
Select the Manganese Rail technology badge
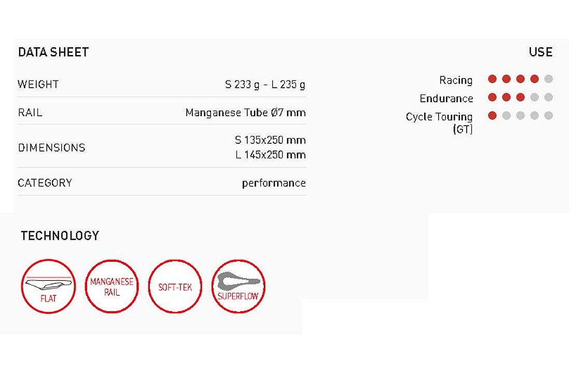(x=111, y=287)
